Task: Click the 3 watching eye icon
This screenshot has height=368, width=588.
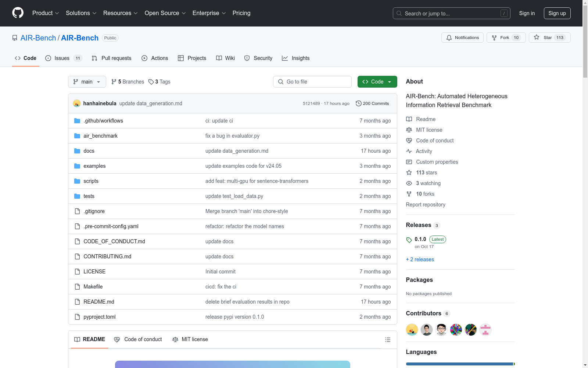Action: [x=409, y=183]
